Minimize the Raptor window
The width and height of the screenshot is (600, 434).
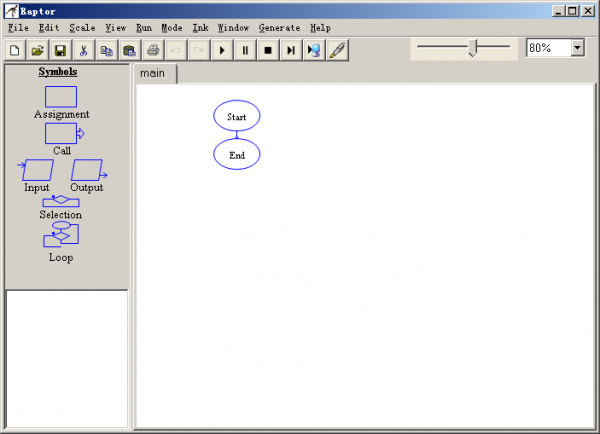[559, 11]
